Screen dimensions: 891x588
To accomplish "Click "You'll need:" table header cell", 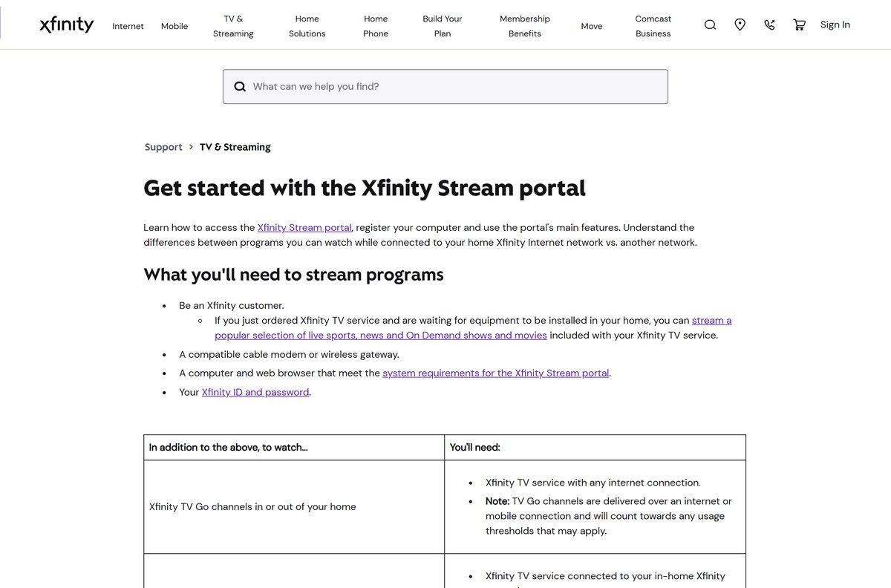I will pos(595,448).
